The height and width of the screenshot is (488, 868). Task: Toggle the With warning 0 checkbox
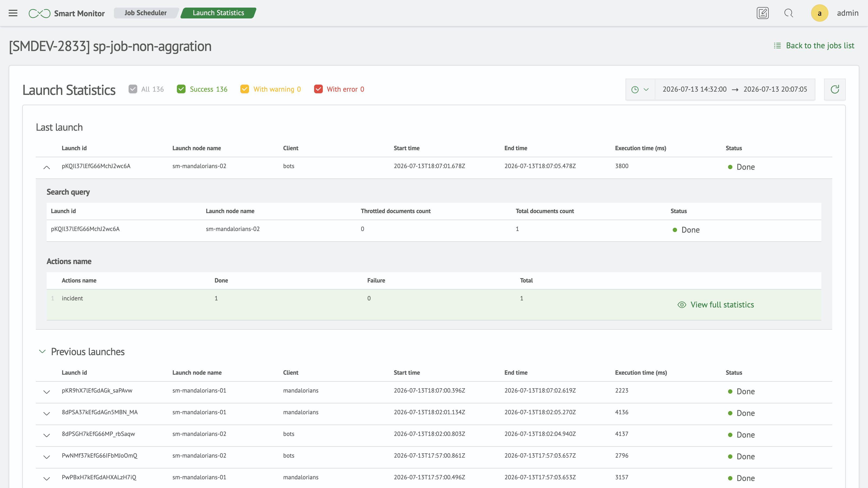tap(245, 89)
